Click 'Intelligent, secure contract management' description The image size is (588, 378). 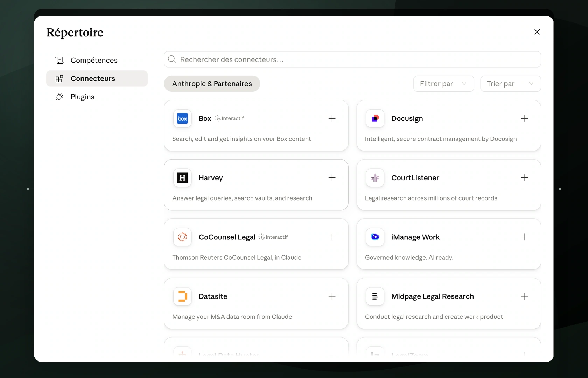[441, 139]
